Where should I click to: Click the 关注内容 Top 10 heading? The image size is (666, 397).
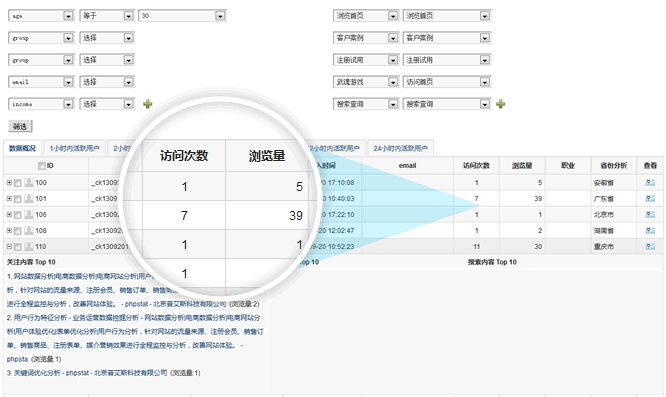click(x=31, y=262)
